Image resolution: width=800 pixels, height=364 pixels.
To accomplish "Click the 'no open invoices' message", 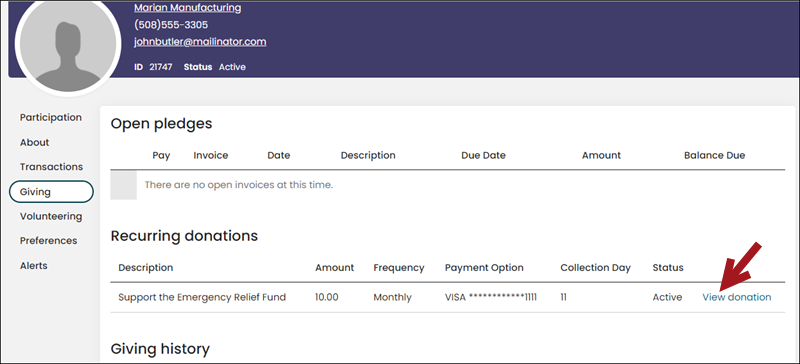I will pyautogui.click(x=239, y=185).
